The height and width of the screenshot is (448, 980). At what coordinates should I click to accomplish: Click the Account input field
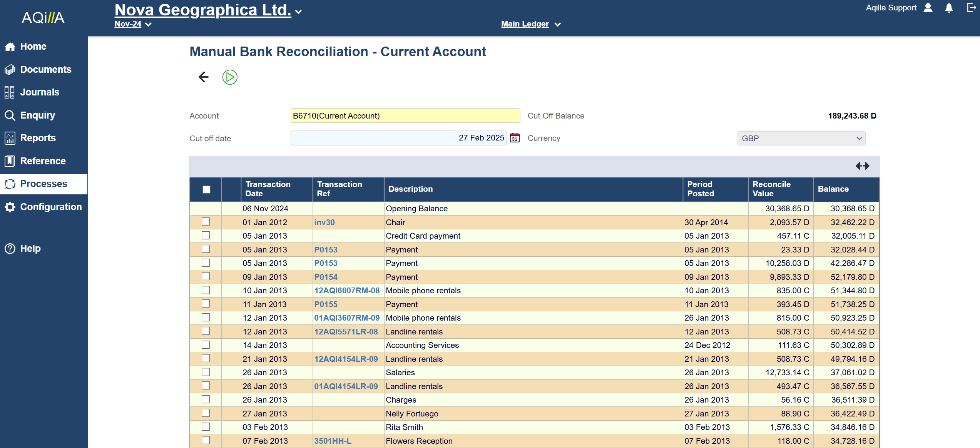[405, 116]
